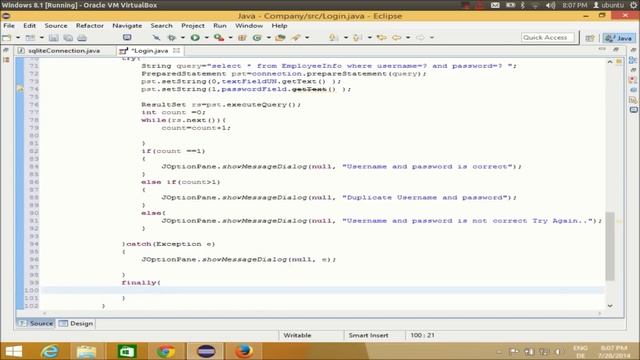Viewport: 640px width, 360px height.
Task: Click 'Smart Insert' in status bar
Action: click(x=368, y=335)
